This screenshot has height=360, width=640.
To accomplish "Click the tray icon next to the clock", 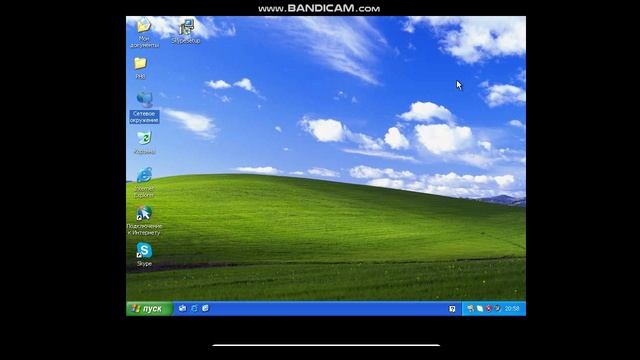I will (x=497, y=309).
